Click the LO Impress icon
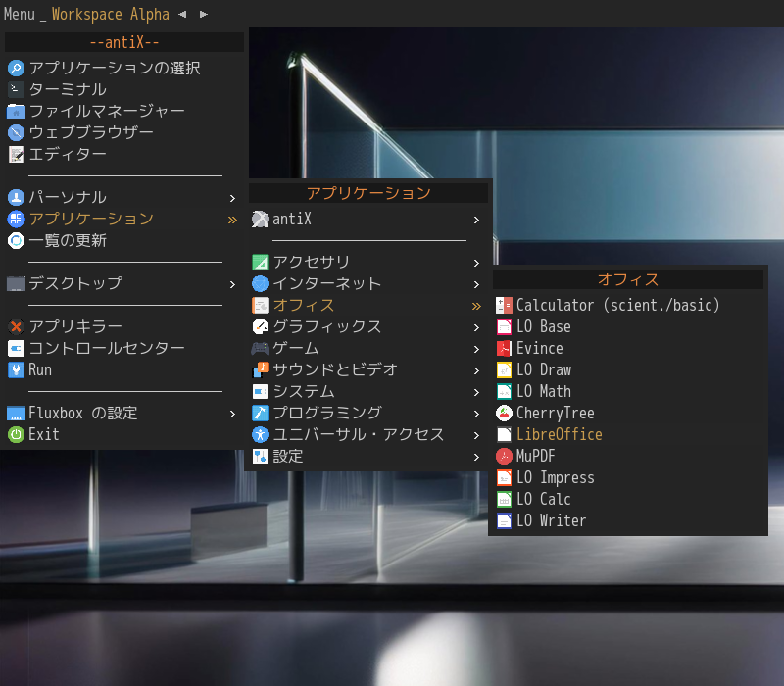This screenshot has height=686, width=784. point(504,478)
